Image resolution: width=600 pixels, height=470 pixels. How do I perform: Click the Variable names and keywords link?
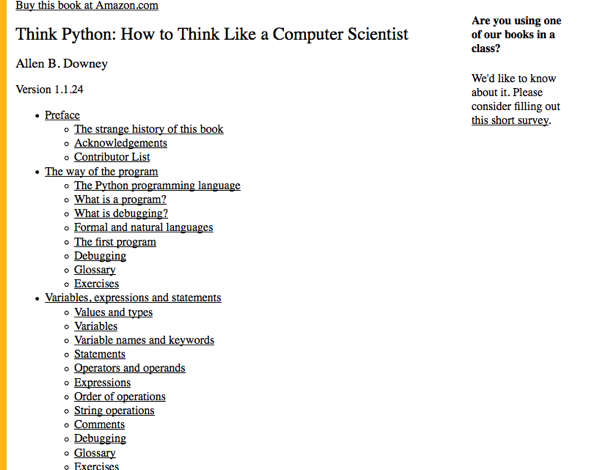point(144,340)
